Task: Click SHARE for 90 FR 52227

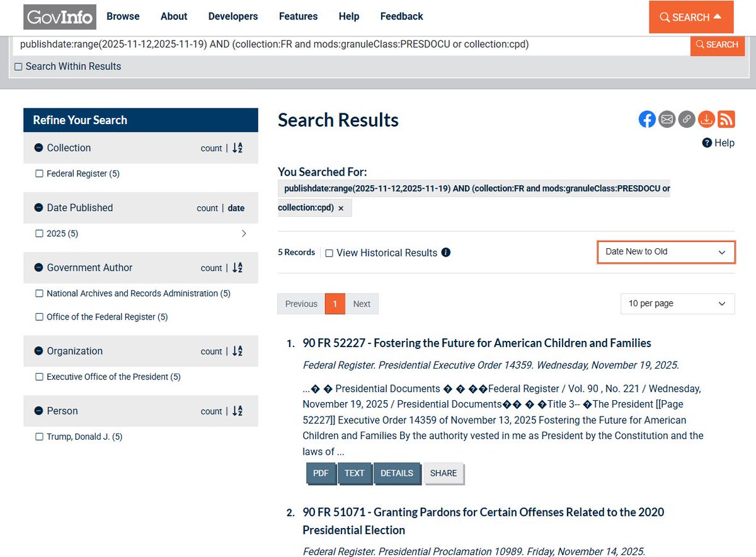Action: pos(444,473)
